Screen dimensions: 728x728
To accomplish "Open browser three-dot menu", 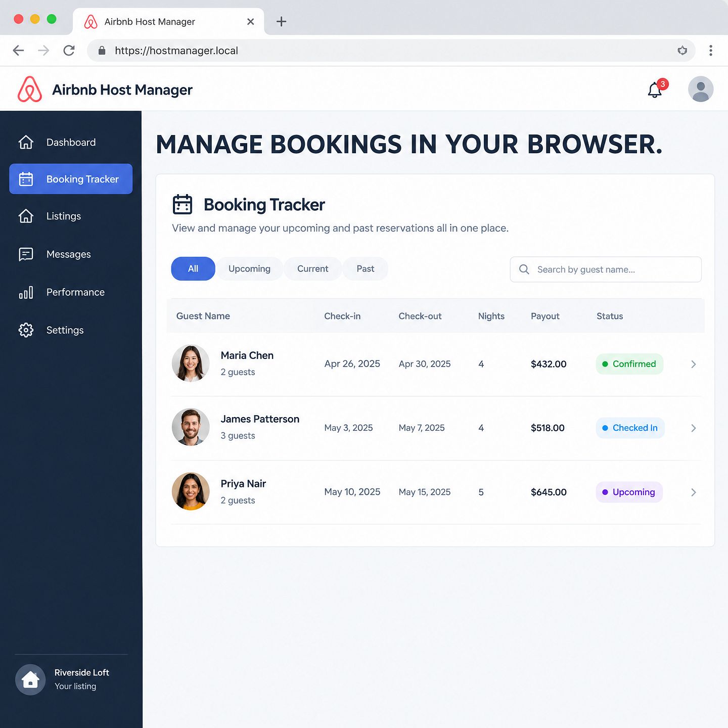I will [x=711, y=51].
